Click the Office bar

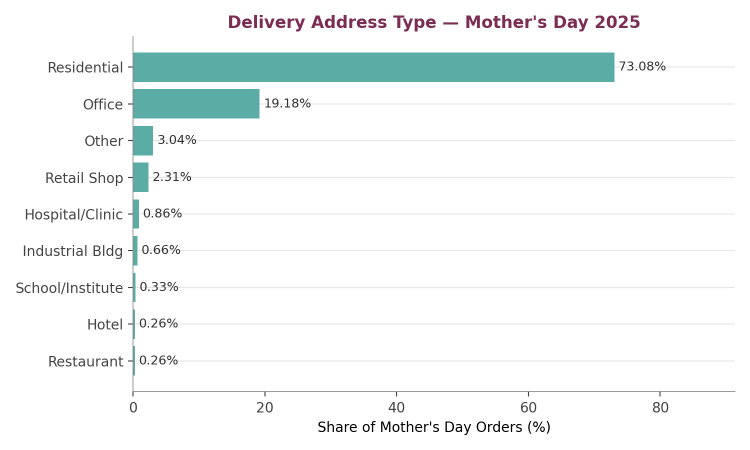(196, 104)
